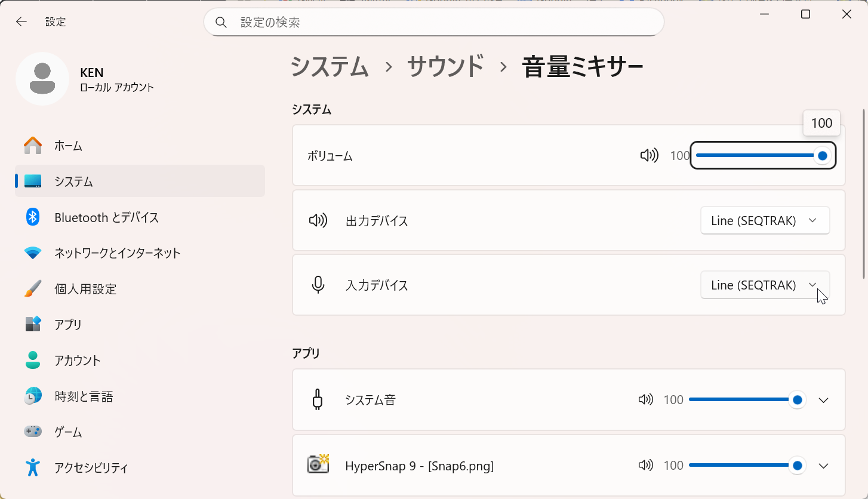Viewport: 868px width, 499px height.
Task: Expand the HyperSnap 9 app options
Action: (x=824, y=466)
